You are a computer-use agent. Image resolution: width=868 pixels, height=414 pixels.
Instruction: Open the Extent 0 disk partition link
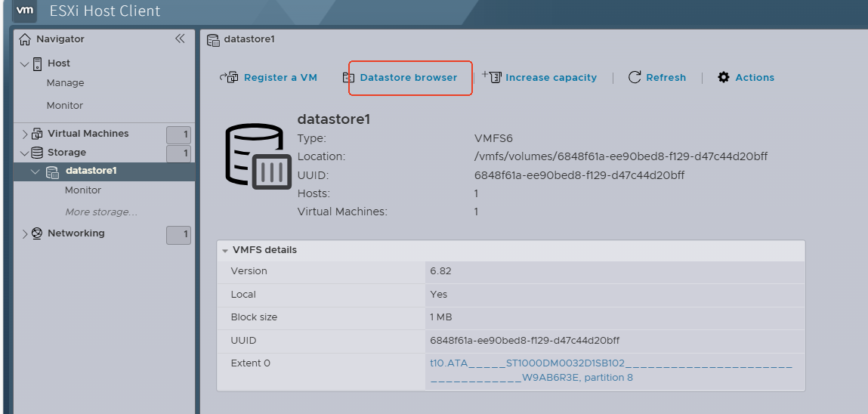tap(611, 370)
